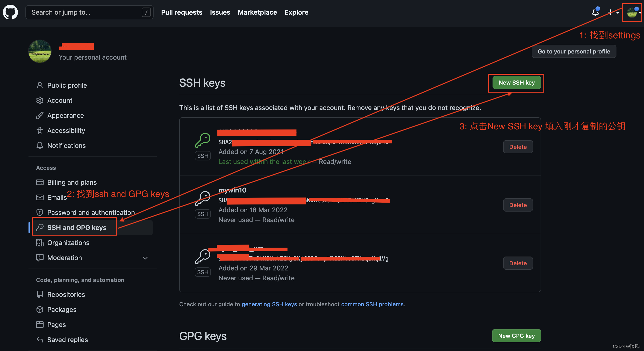Click the key icon beside SSH and GPG keys
This screenshot has height=351, width=644.
pyautogui.click(x=40, y=228)
